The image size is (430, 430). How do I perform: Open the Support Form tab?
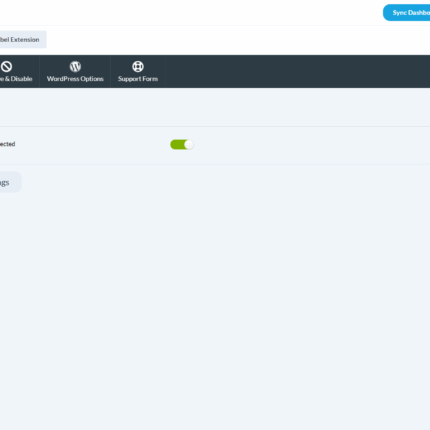tap(138, 72)
